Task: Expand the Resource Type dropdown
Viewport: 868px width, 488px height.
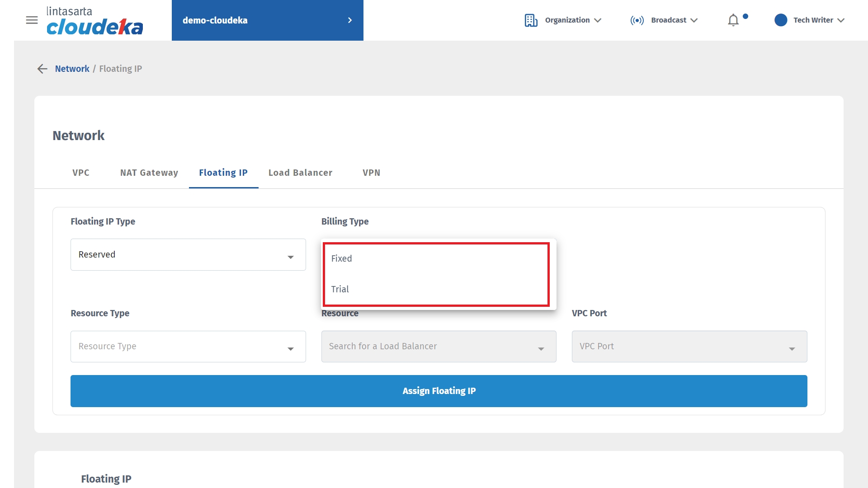Action: click(x=188, y=347)
